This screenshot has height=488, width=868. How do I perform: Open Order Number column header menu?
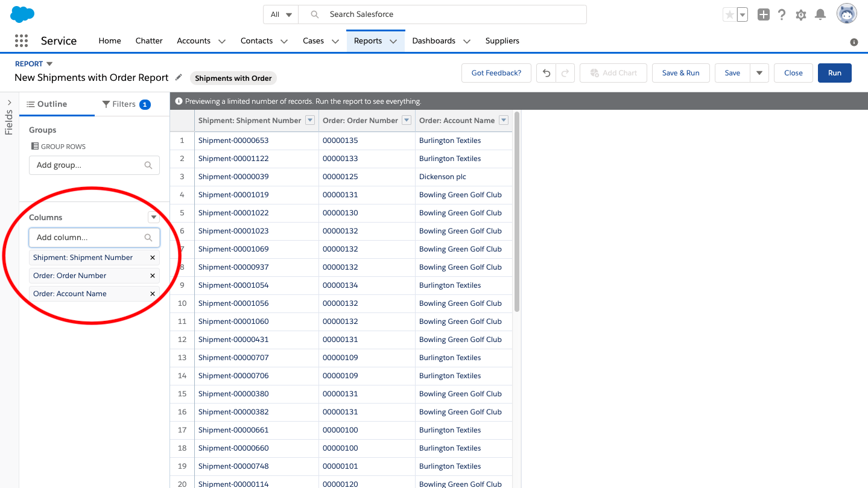407,120
